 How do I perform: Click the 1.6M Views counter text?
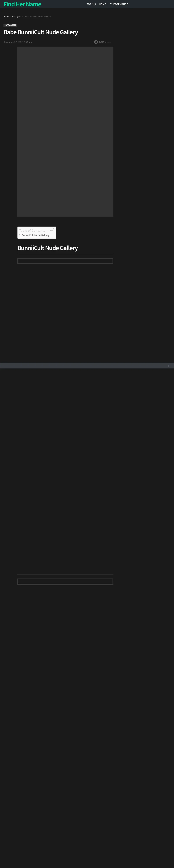coord(105,42)
